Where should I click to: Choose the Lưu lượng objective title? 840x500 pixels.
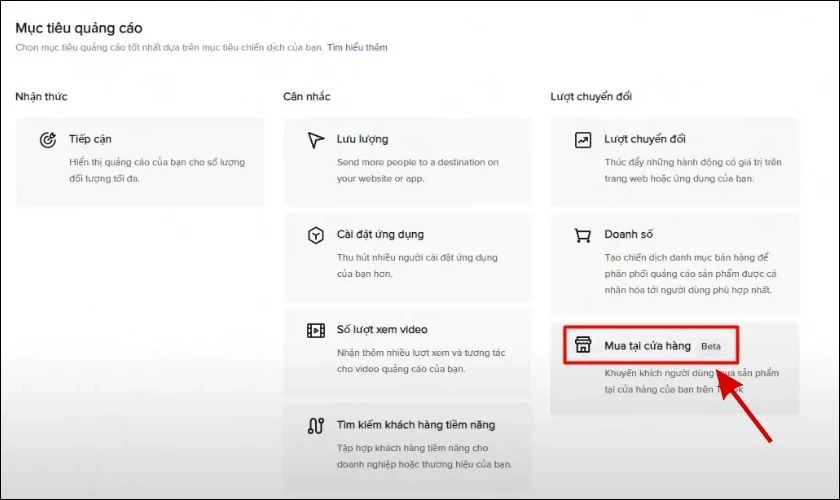click(362, 139)
